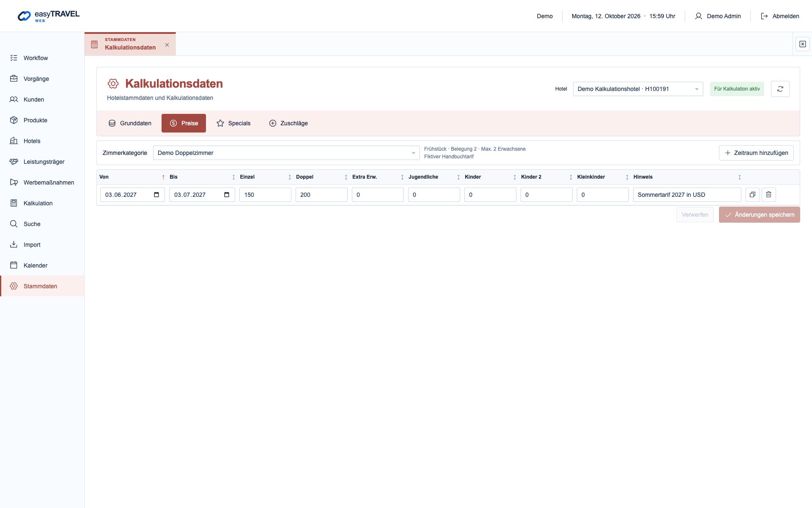Edit the Doppel price field 200

tap(321, 195)
